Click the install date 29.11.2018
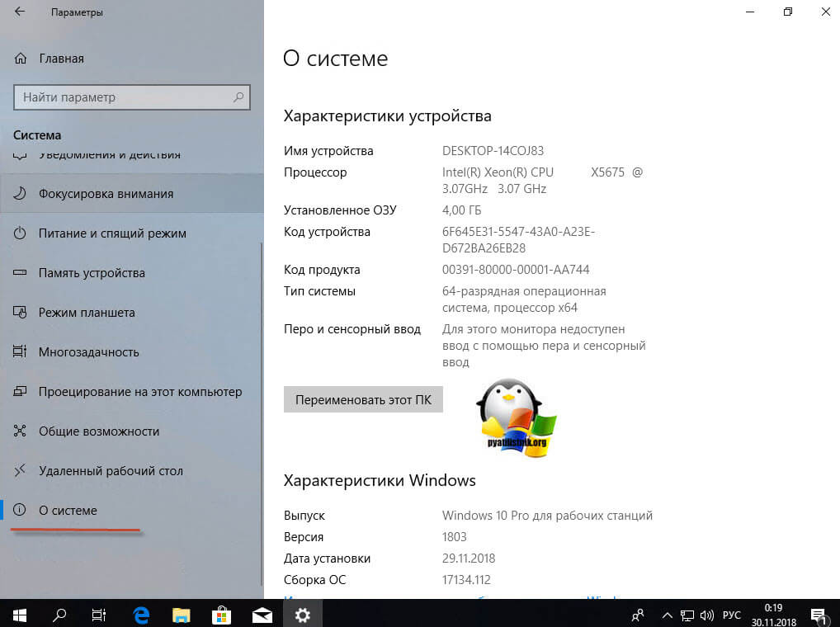This screenshot has height=627, width=840. 469,559
